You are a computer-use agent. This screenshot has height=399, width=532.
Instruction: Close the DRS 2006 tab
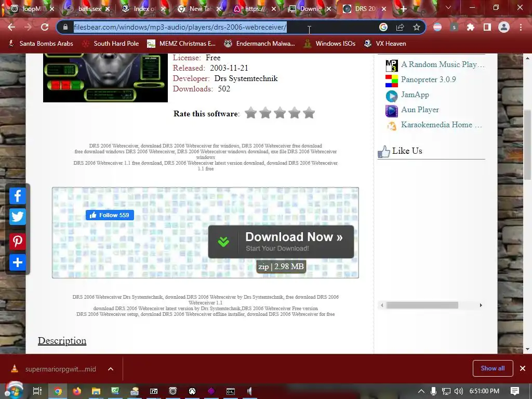point(384,9)
